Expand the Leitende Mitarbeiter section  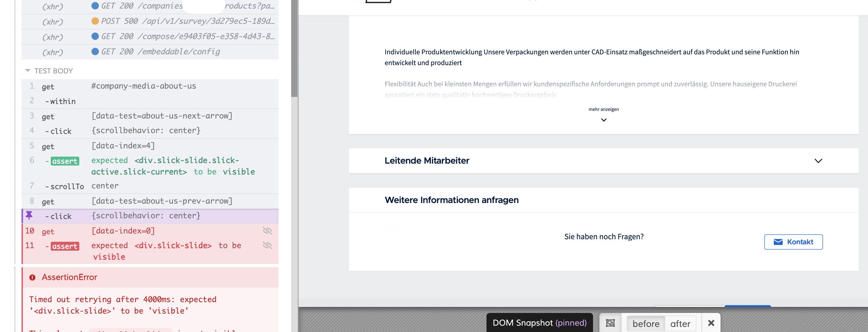818,161
